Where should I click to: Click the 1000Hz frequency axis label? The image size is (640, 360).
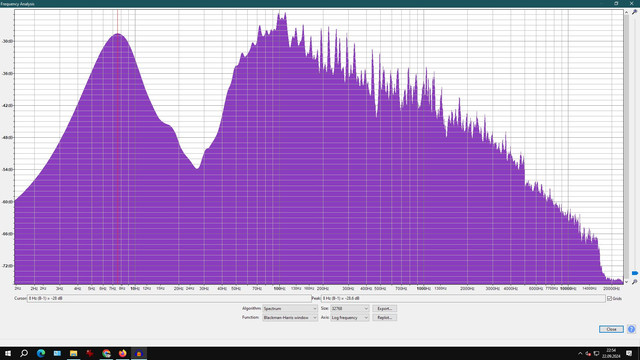point(423,289)
